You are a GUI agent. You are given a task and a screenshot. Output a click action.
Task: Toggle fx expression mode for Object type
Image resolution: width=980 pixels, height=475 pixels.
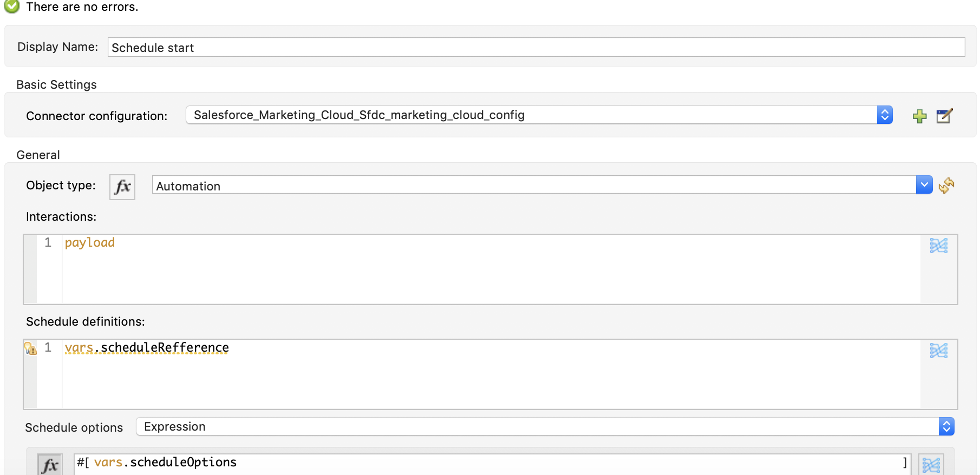(122, 187)
